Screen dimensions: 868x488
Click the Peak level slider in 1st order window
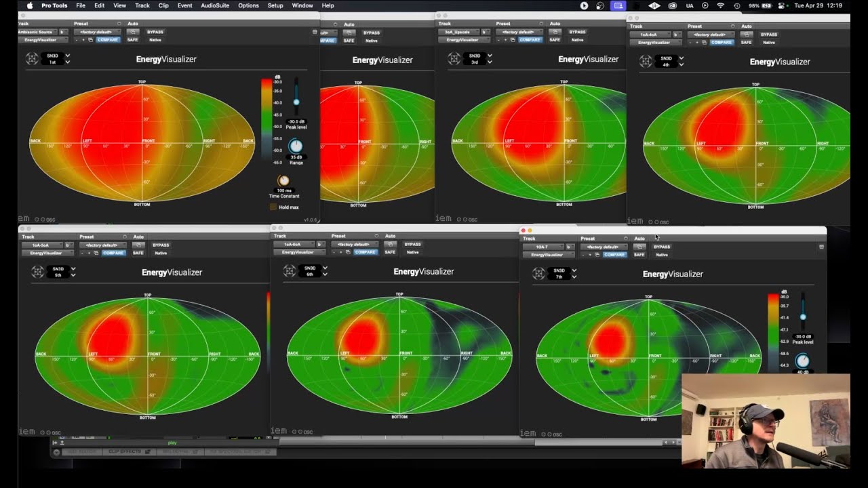[296, 95]
